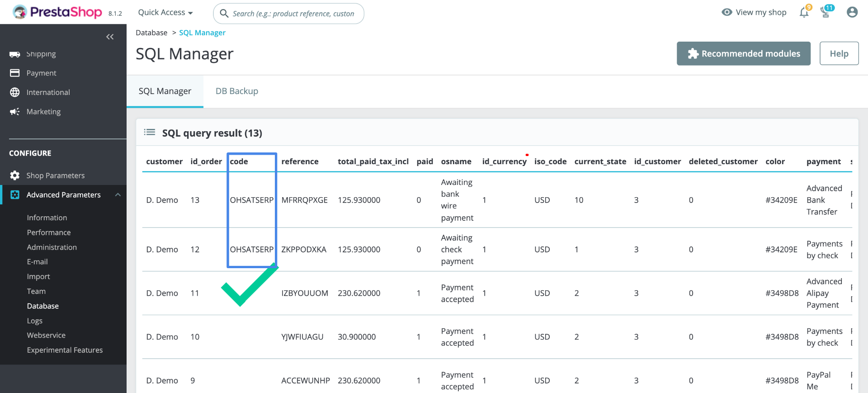
Task: Expand the Quick Access dropdown
Action: tap(165, 13)
